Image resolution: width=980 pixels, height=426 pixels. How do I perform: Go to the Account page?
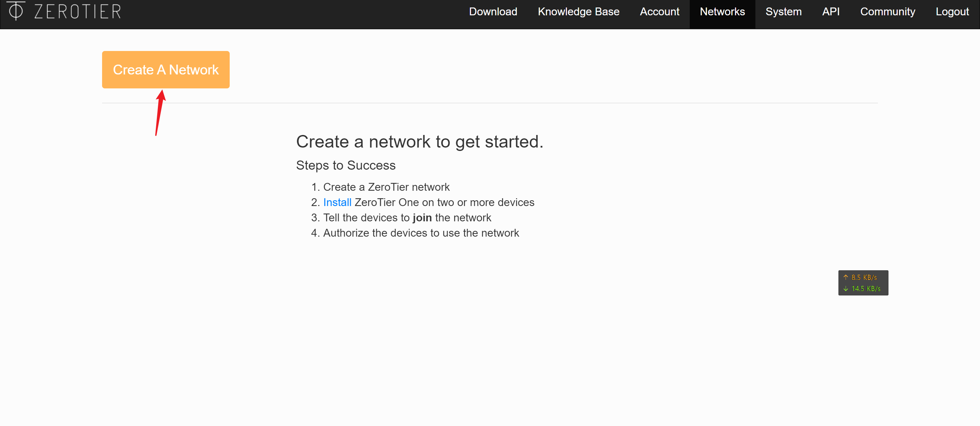coord(659,12)
